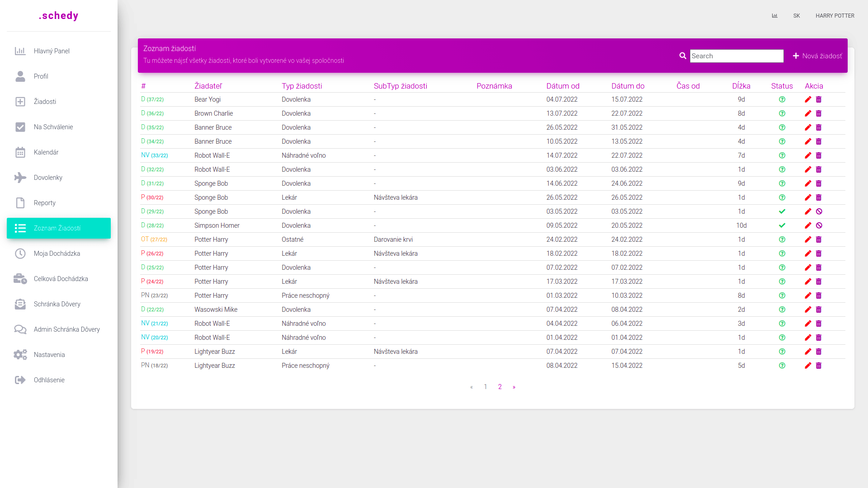
Task: Open Hlavný Panel in sidebar
Action: tap(59, 51)
